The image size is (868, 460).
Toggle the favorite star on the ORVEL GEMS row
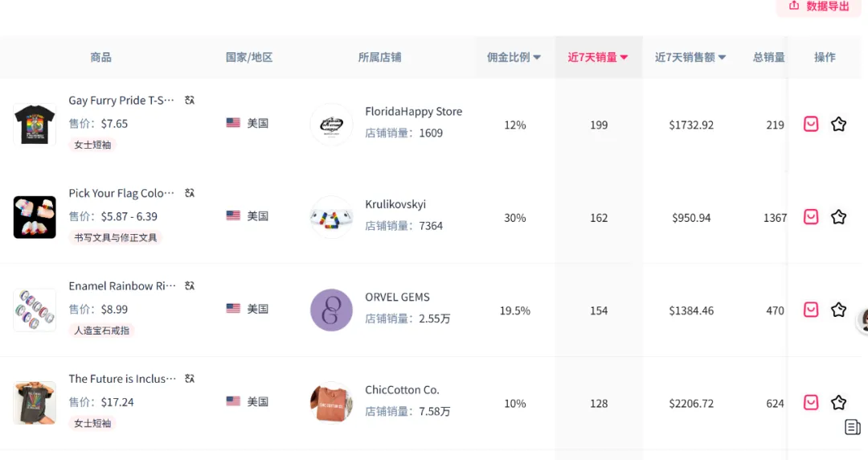[x=838, y=310]
